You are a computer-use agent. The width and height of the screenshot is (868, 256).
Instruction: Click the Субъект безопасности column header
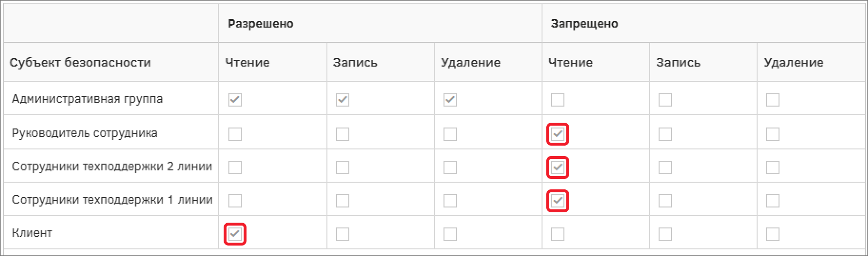pyautogui.click(x=80, y=62)
